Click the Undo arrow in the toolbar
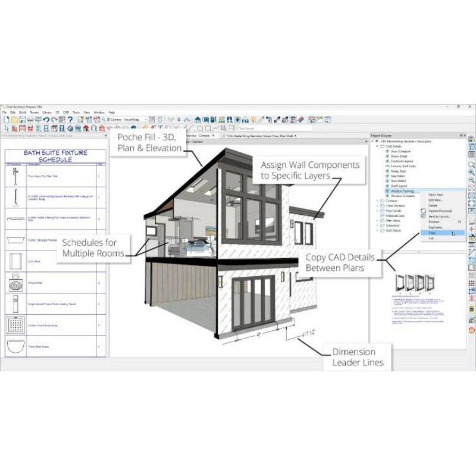476x476 pixels. click(46, 120)
